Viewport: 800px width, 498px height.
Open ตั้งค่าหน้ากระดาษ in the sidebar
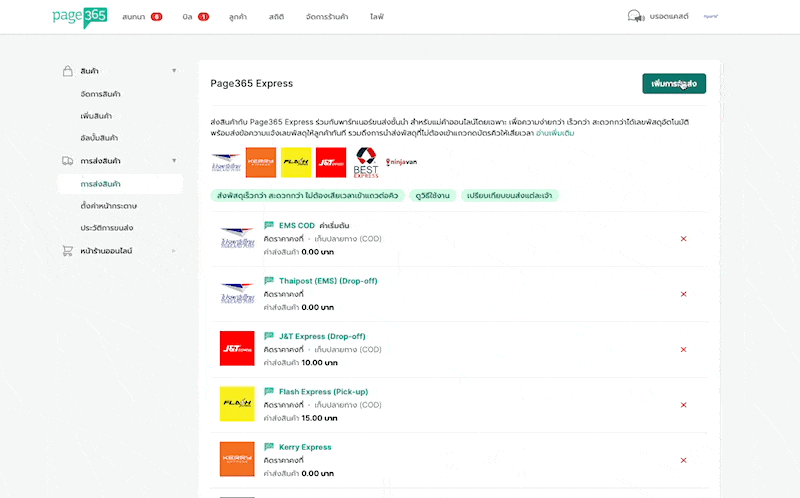pyautogui.click(x=109, y=206)
